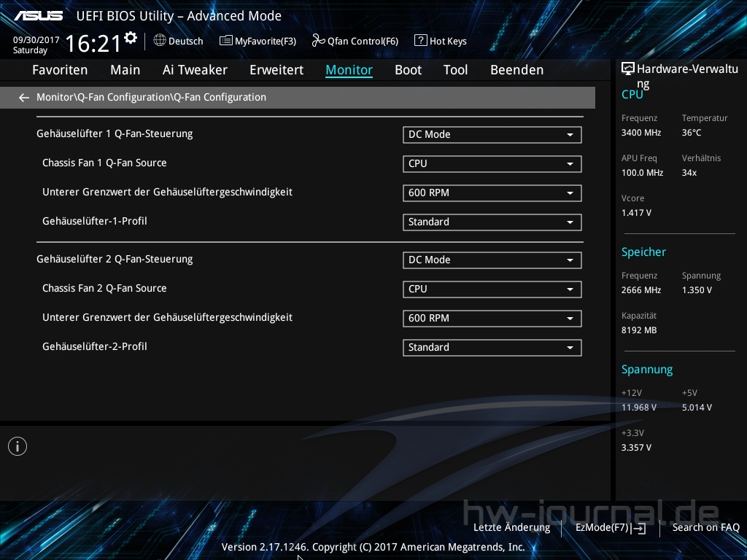Click the Vcore value 1.417 V
This screenshot has width=747, height=560.
pyautogui.click(x=636, y=213)
